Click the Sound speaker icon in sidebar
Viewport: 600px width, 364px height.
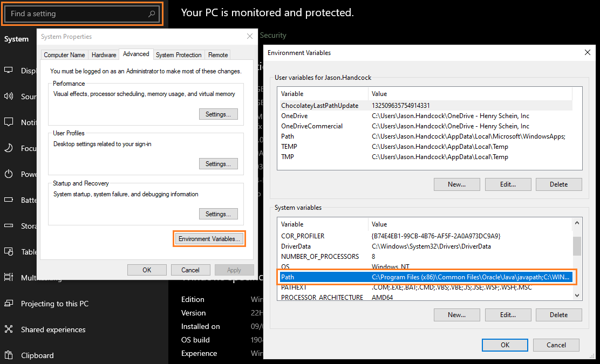click(9, 97)
